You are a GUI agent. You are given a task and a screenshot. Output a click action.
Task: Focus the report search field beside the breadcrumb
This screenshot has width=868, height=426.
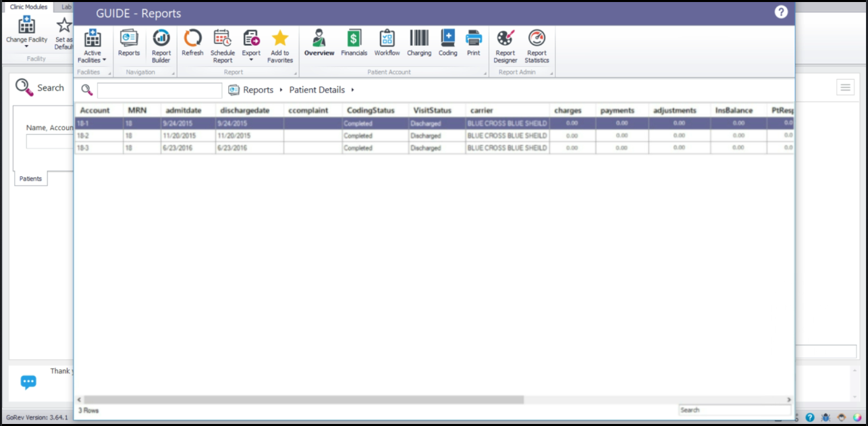pos(159,90)
